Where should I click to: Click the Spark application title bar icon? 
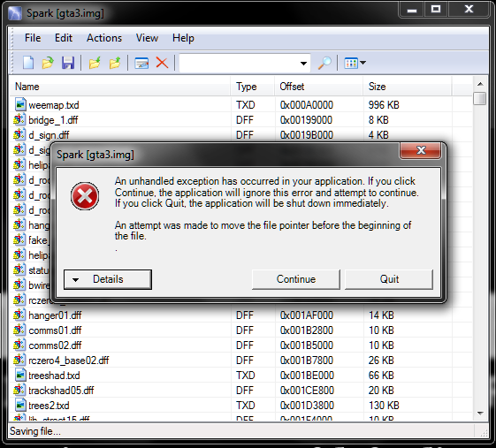tap(15, 13)
